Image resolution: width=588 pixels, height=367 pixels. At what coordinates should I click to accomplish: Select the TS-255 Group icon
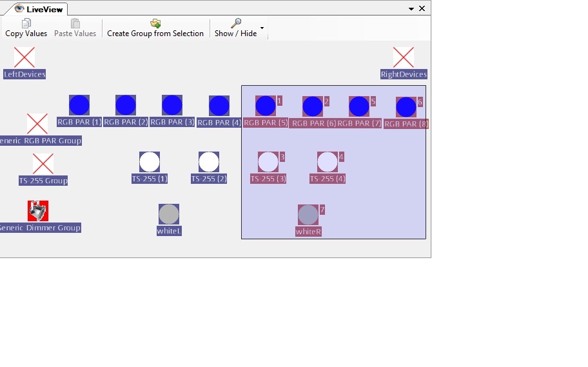(43, 164)
